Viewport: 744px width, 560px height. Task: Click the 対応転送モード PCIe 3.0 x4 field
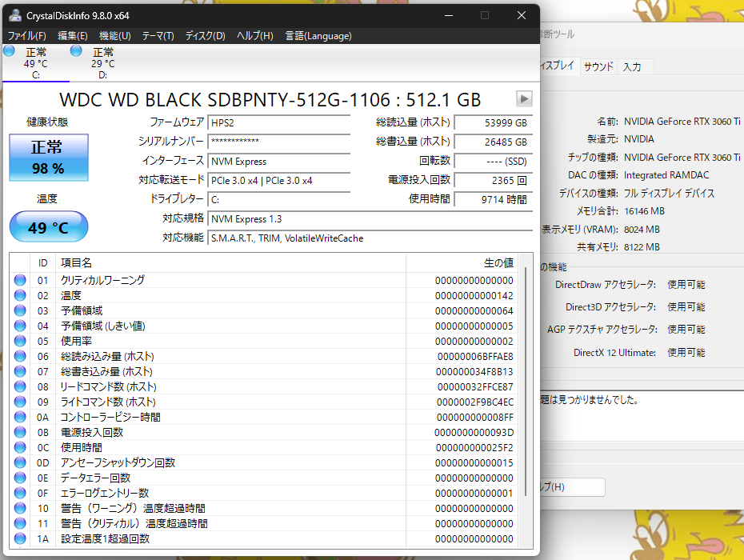279,180
